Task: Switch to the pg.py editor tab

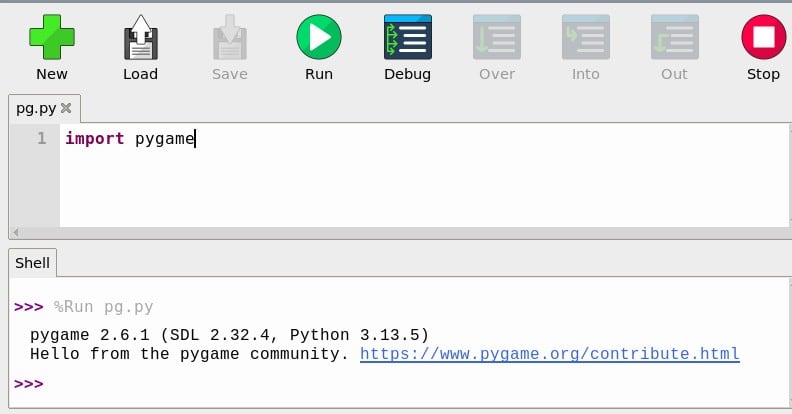Action: point(36,108)
